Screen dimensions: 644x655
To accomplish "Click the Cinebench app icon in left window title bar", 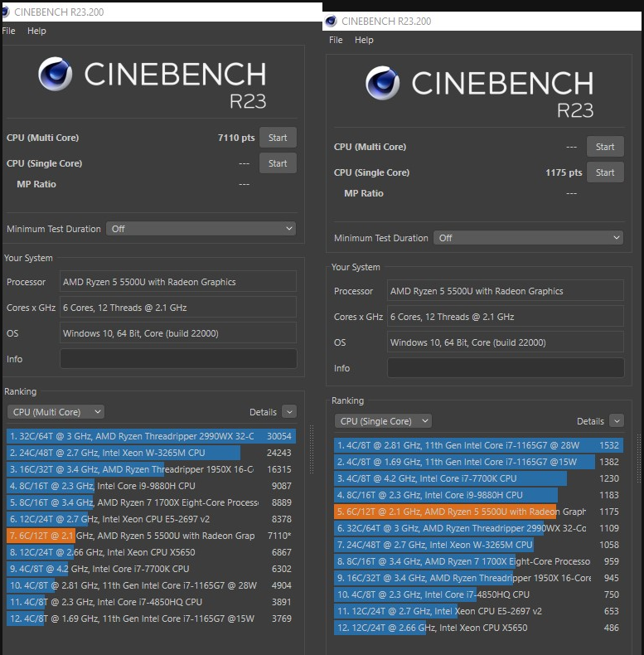I will [x=5, y=12].
